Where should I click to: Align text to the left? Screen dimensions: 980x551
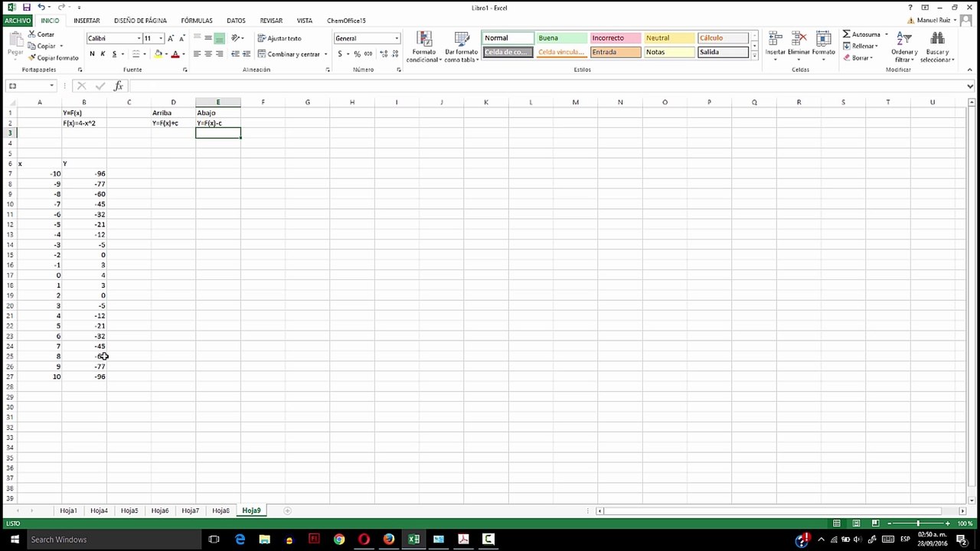(x=197, y=54)
